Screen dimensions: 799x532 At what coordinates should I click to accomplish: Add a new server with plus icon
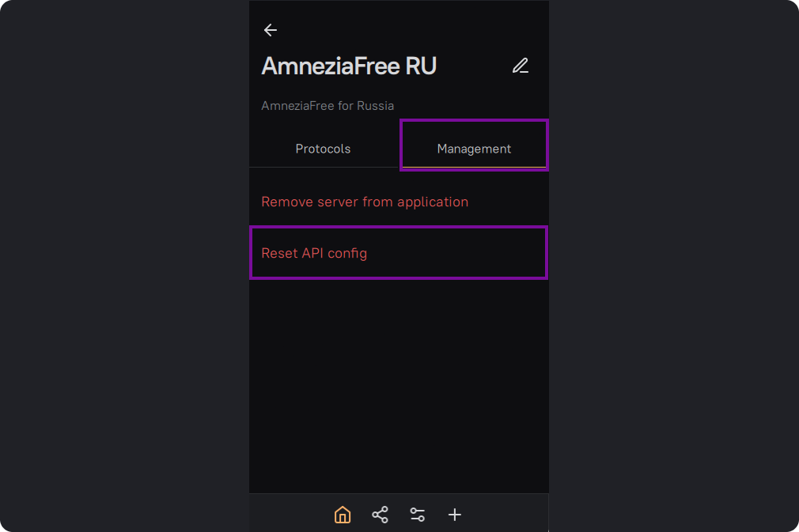pos(455,515)
